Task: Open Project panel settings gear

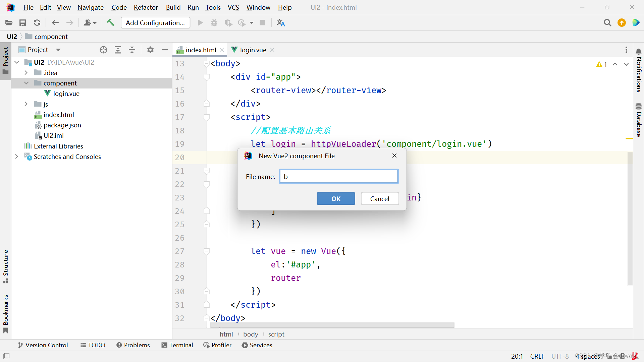Action: pyautogui.click(x=150, y=50)
